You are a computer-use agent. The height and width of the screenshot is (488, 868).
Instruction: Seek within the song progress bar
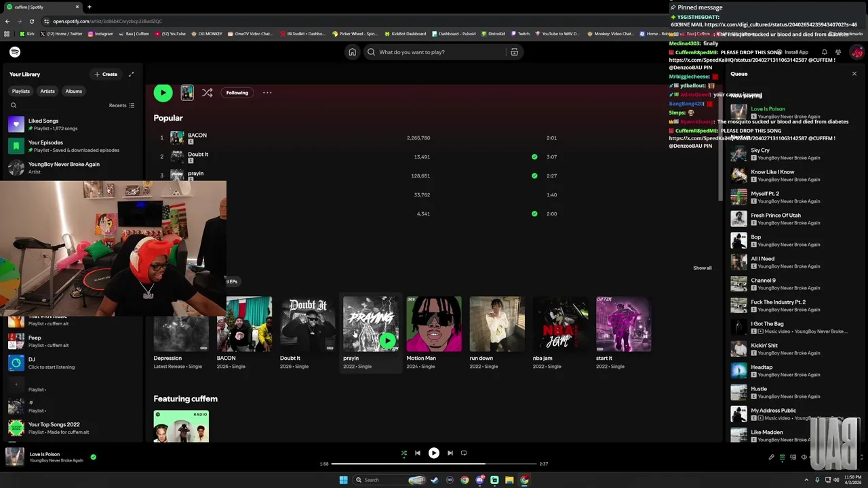click(x=434, y=464)
